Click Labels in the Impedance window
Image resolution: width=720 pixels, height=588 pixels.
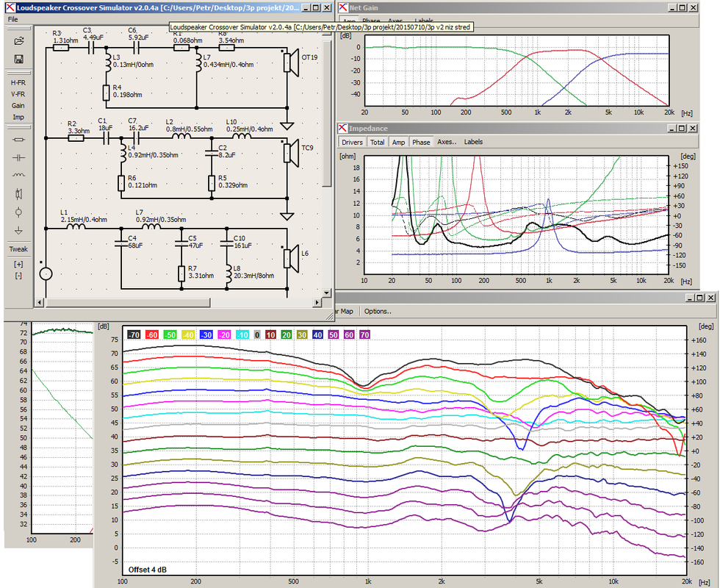(x=473, y=142)
